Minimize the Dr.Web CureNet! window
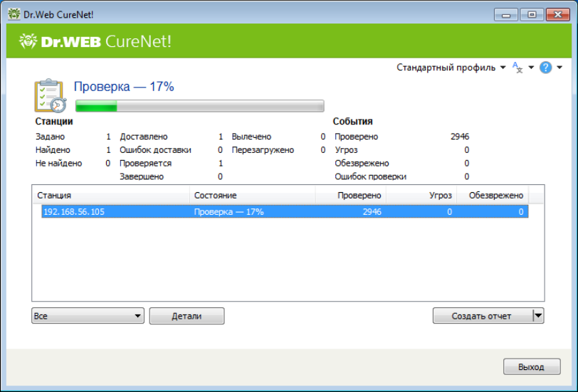The image size is (578, 392). click(506, 15)
